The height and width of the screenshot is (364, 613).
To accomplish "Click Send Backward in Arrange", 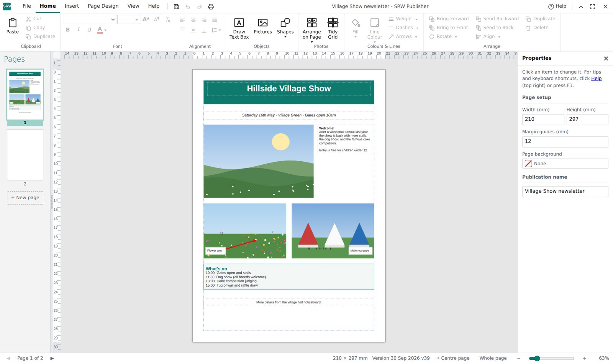I will pyautogui.click(x=497, y=19).
